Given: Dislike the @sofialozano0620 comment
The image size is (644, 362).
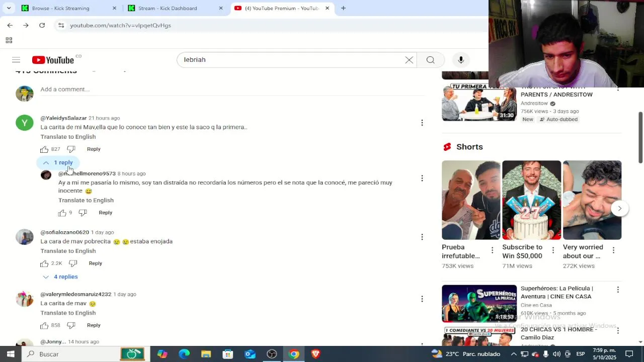Looking at the screenshot, I should pyautogui.click(x=73, y=263).
